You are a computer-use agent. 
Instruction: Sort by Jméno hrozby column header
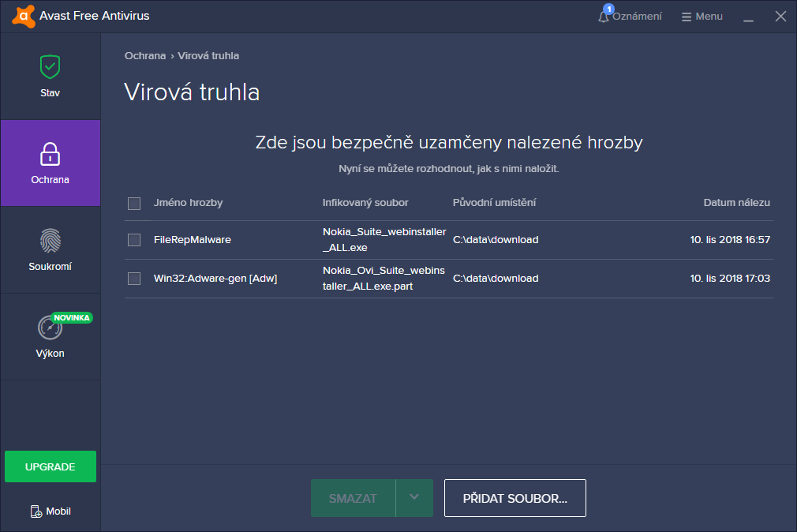coord(188,202)
